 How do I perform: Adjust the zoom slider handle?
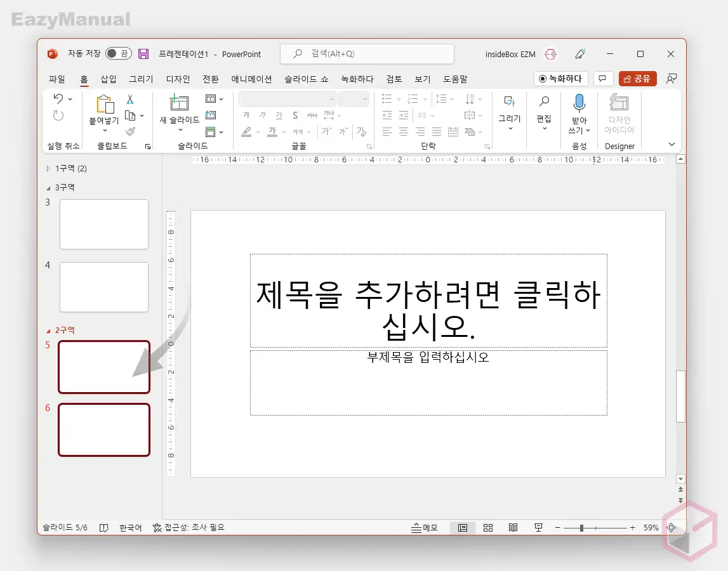581,528
